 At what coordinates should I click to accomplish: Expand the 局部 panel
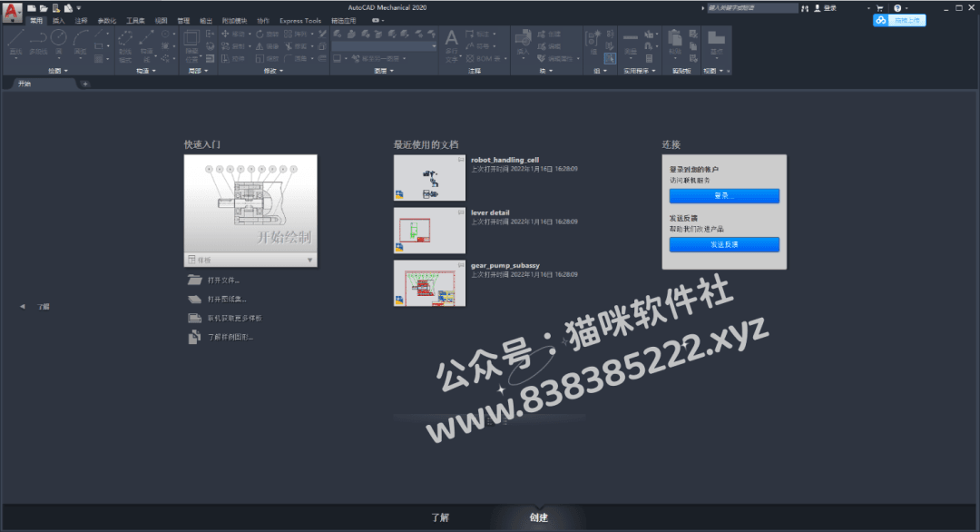198,71
